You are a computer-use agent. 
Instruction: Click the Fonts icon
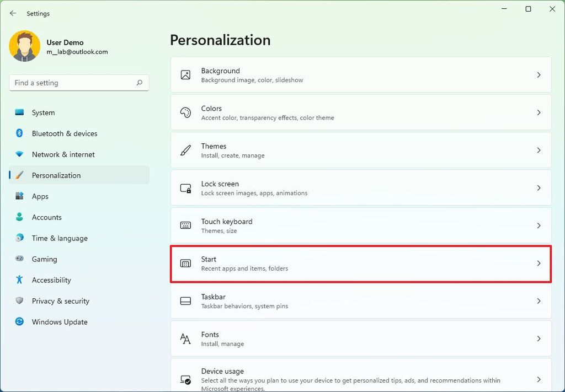coord(185,339)
